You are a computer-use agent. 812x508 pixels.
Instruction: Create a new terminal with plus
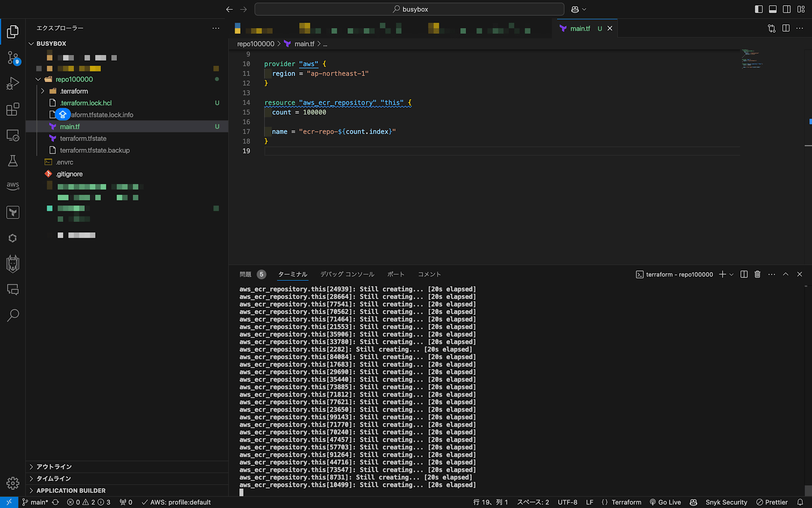click(x=722, y=274)
